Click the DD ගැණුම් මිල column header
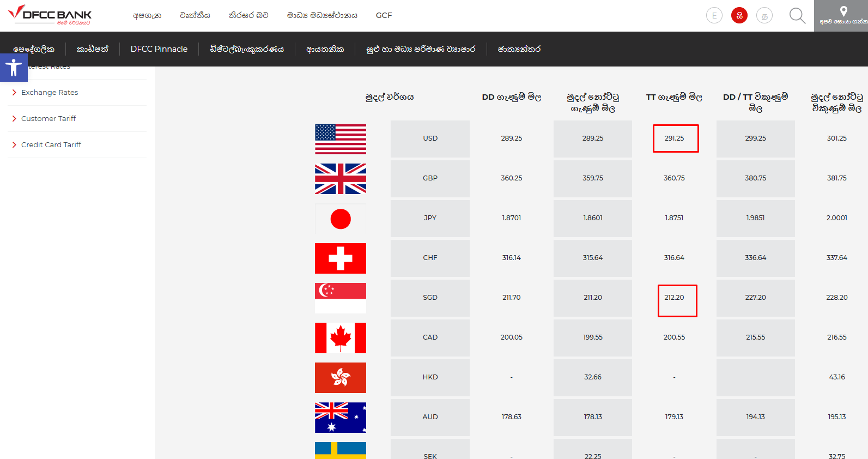The width and height of the screenshot is (868, 459). [512, 97]
